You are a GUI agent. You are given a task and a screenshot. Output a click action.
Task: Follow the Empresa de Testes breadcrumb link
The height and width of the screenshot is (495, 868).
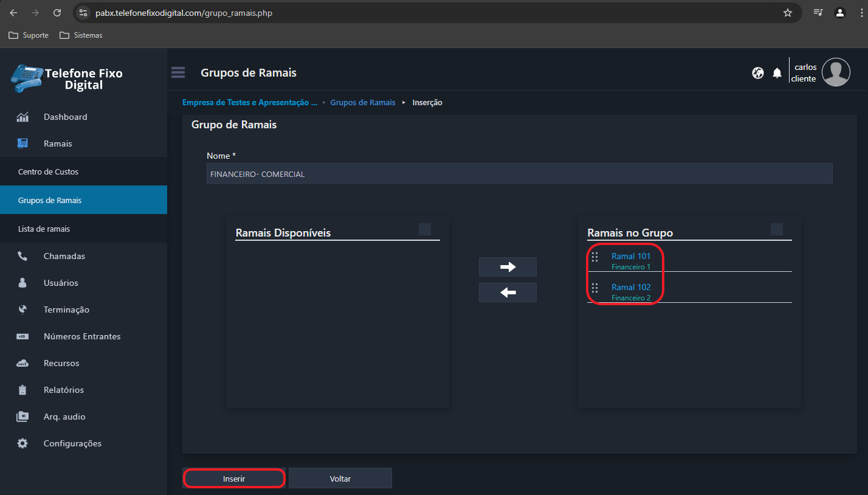click(250, 102)
